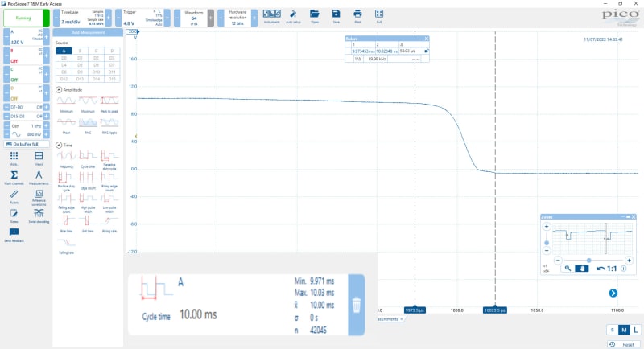Collapse the Amplitude section
The height and width of the screenshot is (349, 644).
(x=59, y=90)
